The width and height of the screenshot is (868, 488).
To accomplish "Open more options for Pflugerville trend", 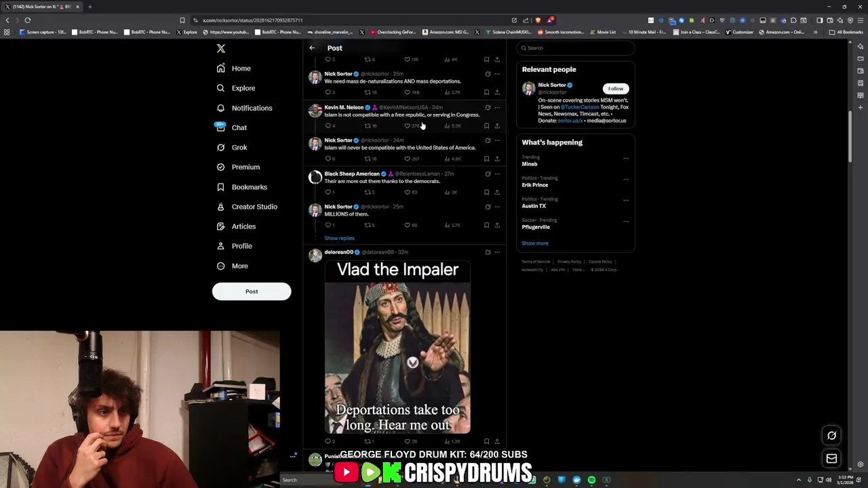I will [x=626, y=222].
